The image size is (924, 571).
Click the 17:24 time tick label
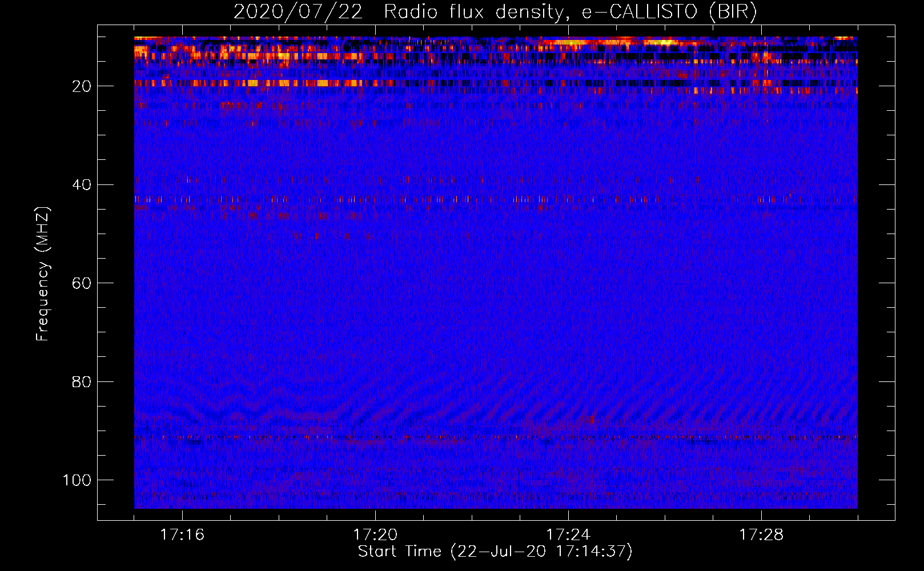point(568,534)
